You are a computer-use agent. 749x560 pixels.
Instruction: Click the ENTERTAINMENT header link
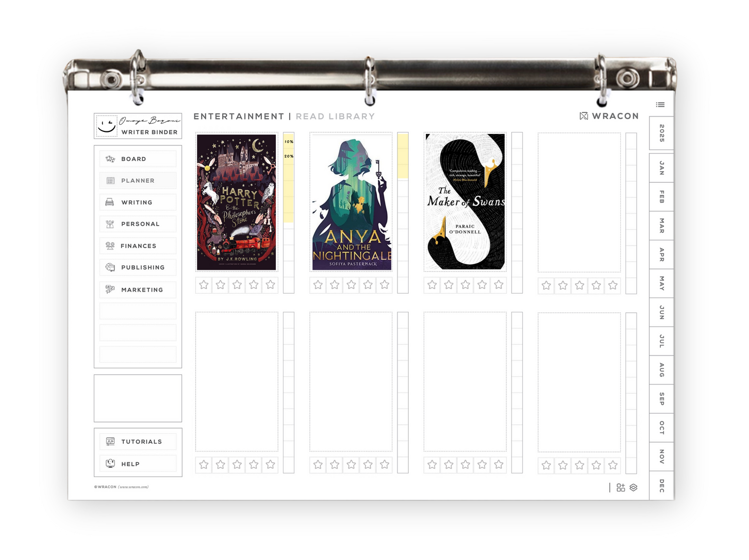click(239, 116)
